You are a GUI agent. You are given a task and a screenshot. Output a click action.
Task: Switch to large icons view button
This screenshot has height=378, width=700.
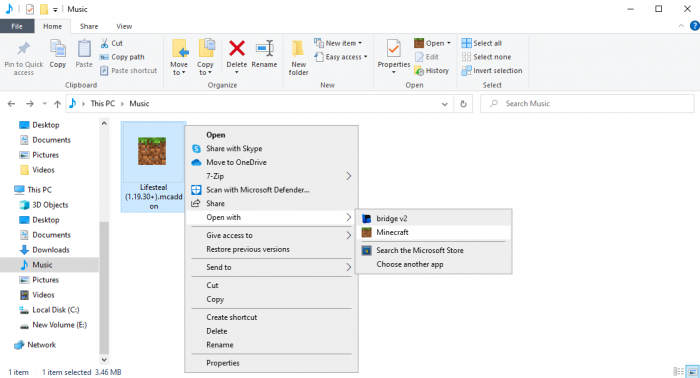click(693, 371)
